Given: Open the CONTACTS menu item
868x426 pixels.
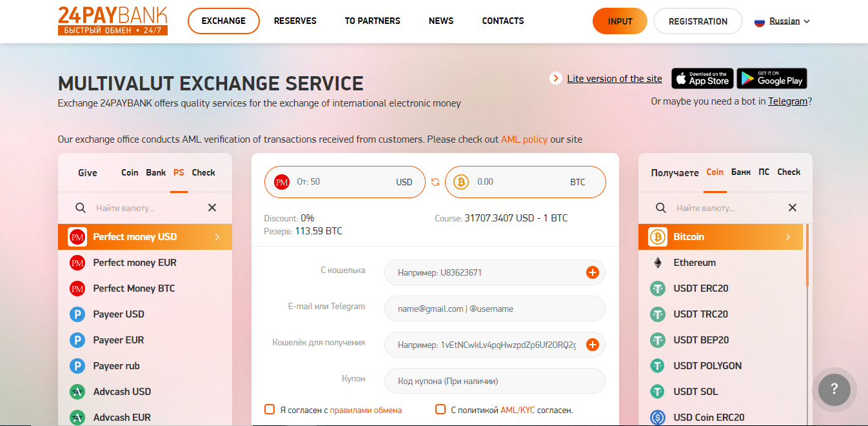Looking at the screenshot, I should pos(503,21).
